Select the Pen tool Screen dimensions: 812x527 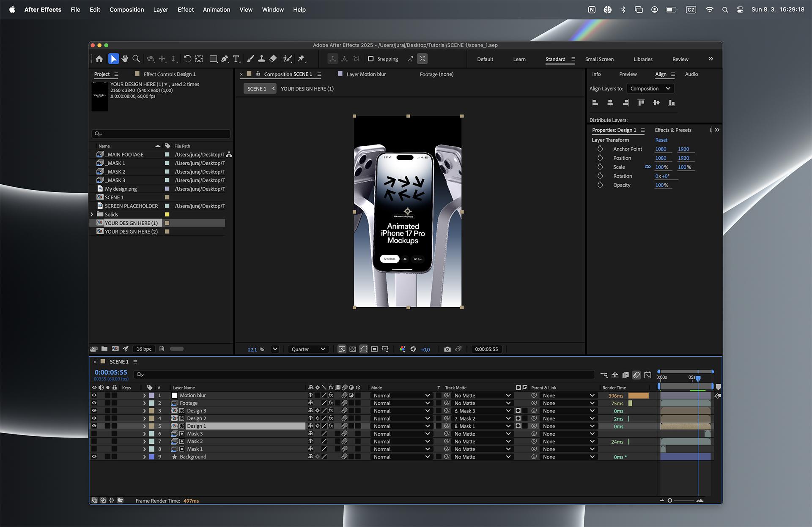225,59
